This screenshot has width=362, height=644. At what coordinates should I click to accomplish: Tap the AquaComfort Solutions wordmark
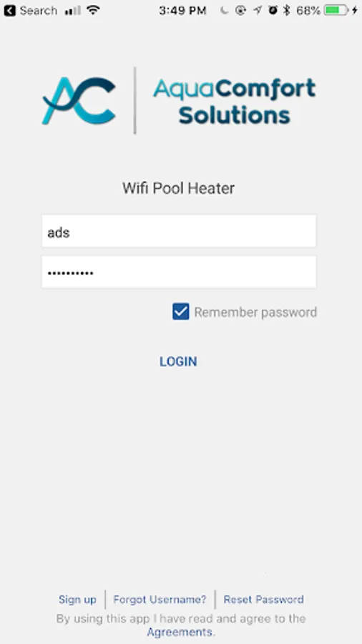pos(235,101)
